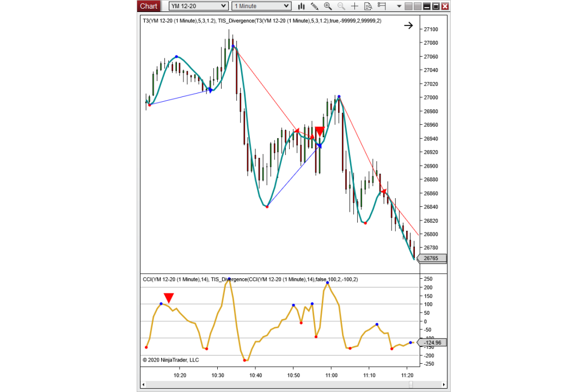Click the 11:20 time axis label
The width and height of the screenshot is (588, 392).
[x=407, y=375]
